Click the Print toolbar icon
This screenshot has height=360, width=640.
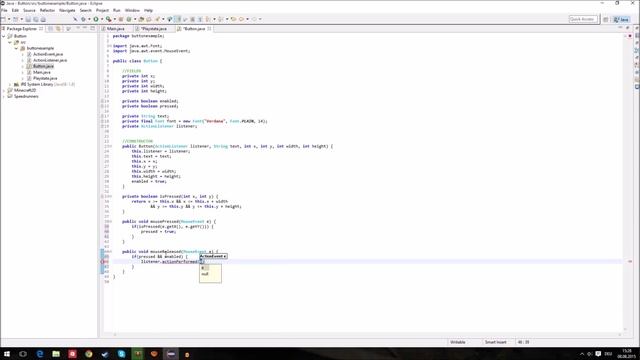coord(43,19)
